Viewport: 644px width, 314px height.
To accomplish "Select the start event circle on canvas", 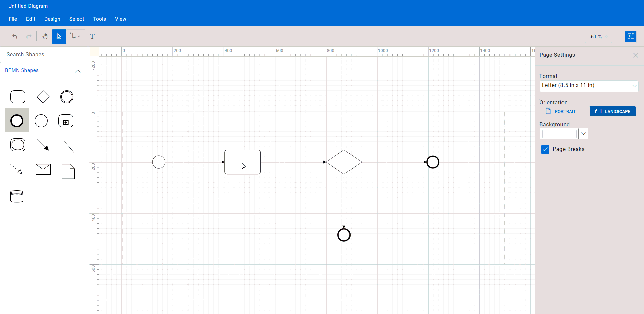I will [159, 162].
